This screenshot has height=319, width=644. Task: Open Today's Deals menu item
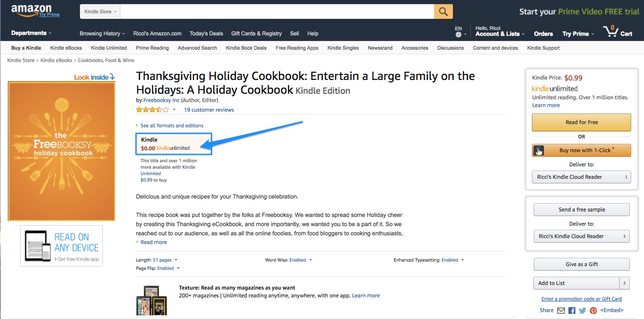click(x=206, y=34)
